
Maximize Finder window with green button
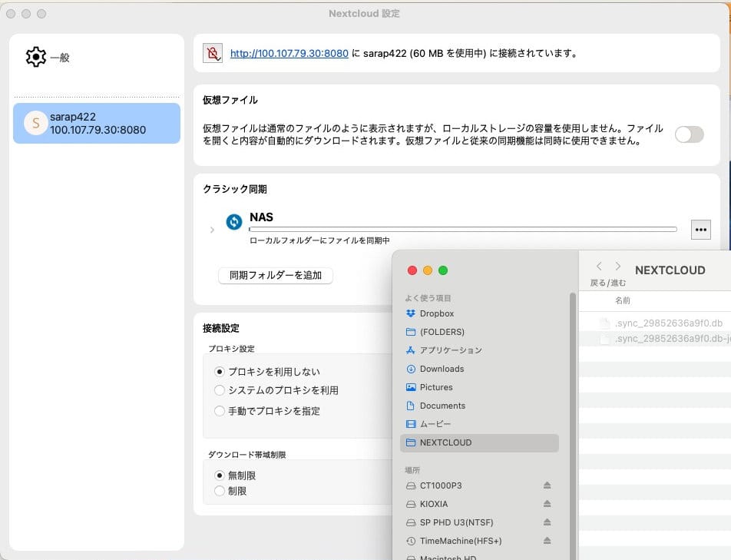(443, 270)
